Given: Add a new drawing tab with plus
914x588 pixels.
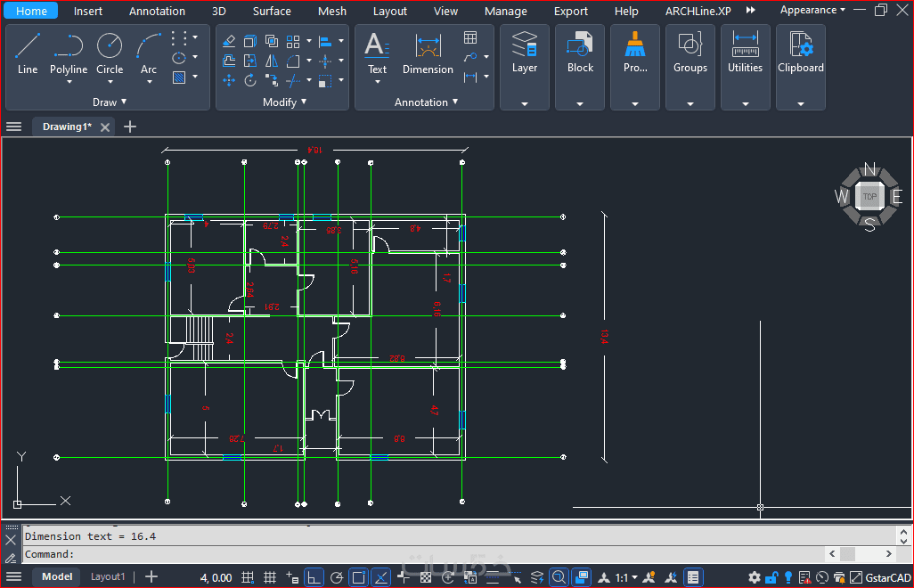Looking at the screenshot, I should 130,127.
